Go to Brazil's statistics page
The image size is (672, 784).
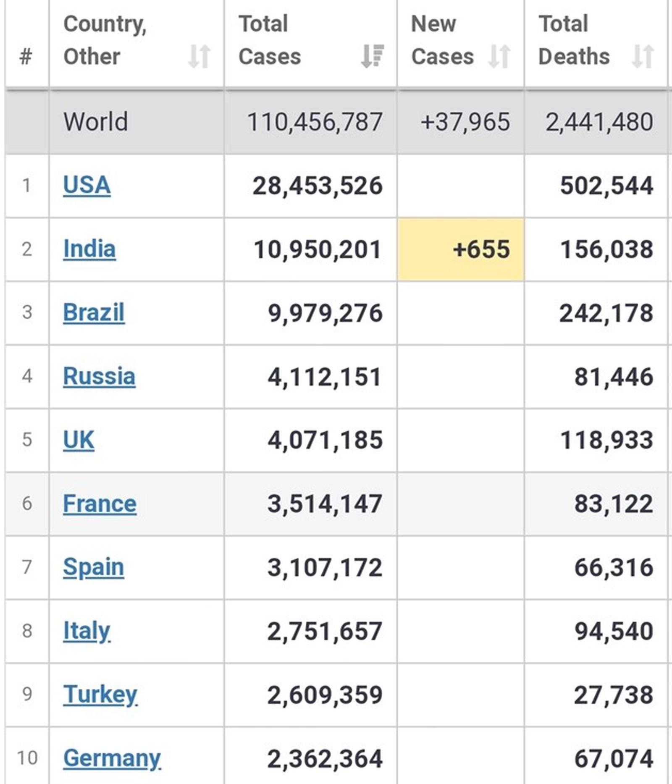tap(94, 313)
